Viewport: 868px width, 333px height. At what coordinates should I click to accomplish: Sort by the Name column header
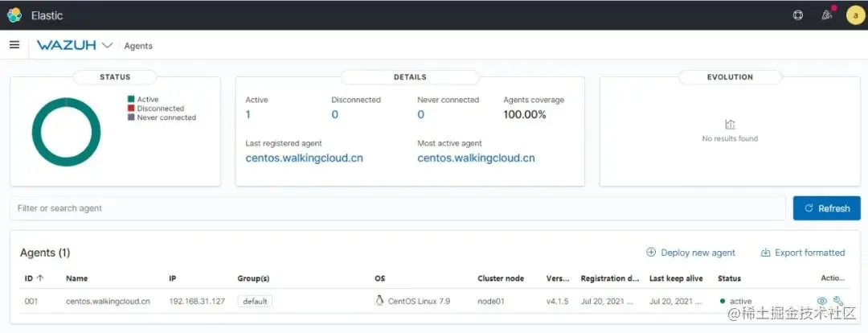point(76,278)
